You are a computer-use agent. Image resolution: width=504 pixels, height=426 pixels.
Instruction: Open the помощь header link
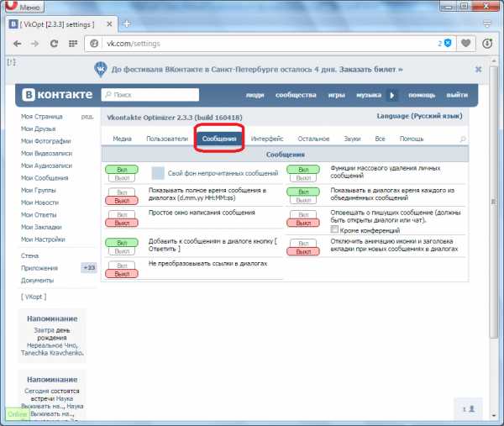[x=422, y=95]
